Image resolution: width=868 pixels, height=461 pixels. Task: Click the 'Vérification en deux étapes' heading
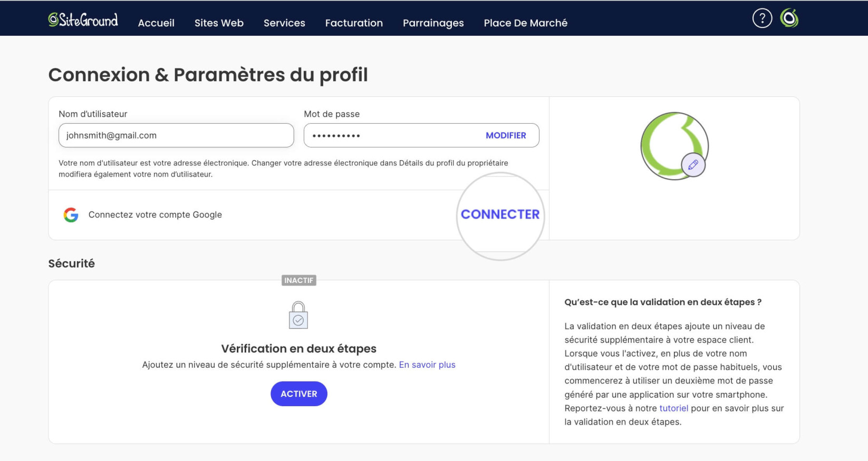[x=298, y=348]
